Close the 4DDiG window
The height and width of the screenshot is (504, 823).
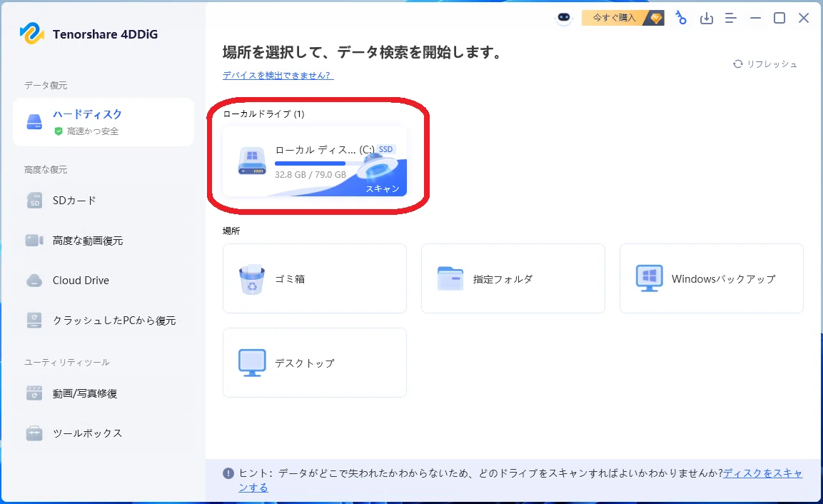(x=804, y=19)
